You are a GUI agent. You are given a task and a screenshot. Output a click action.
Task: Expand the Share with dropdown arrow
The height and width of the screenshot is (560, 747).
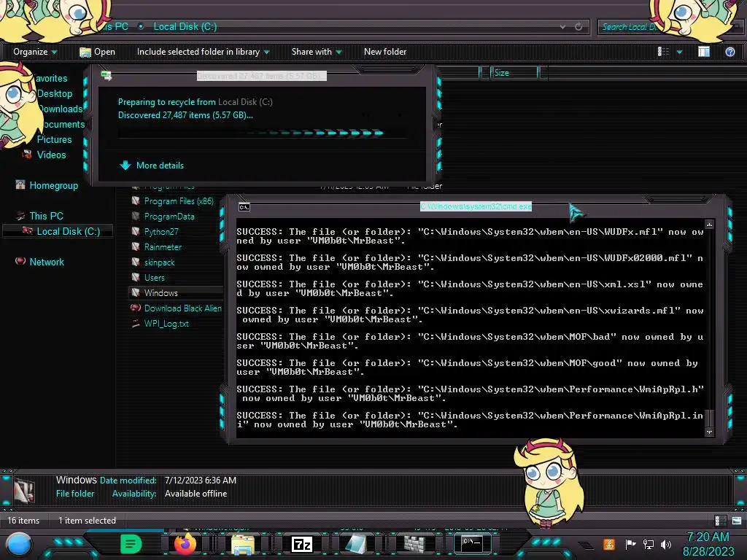click(338, 52)
